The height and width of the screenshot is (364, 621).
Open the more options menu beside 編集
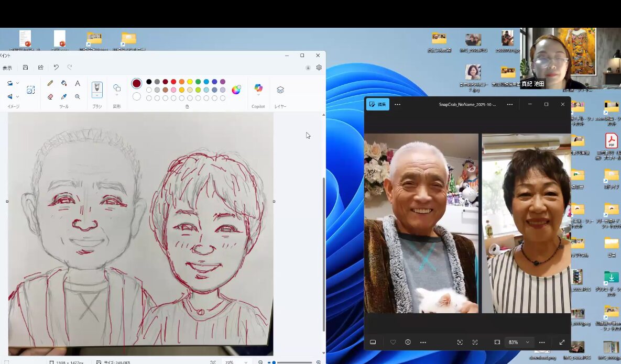pos(397,104)
